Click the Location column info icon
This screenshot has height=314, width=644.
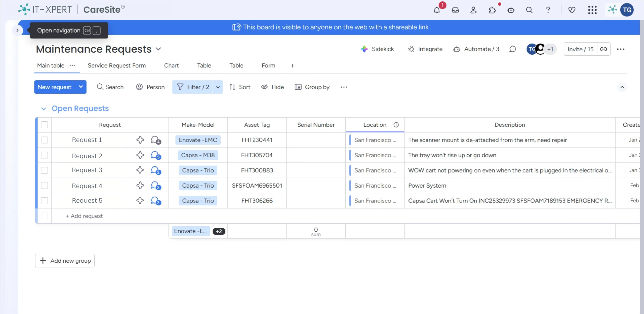396,125
